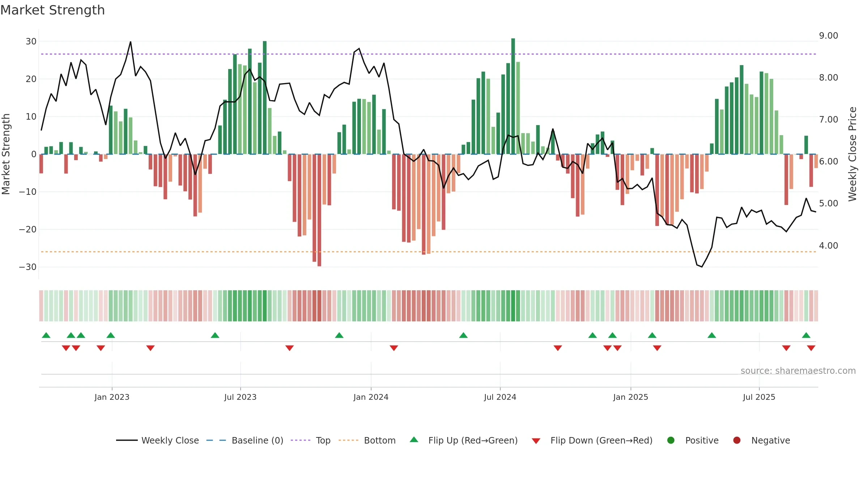Click the Jan 2025 x-axis label
This screenshot has height=488, width=868.
(x=630, y=397)
